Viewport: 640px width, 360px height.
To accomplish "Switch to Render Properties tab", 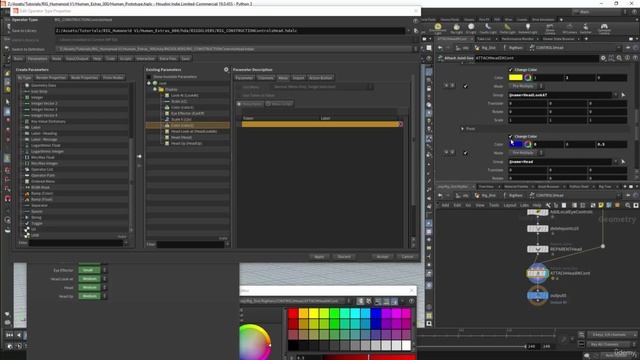I will [x=51, y=77].
